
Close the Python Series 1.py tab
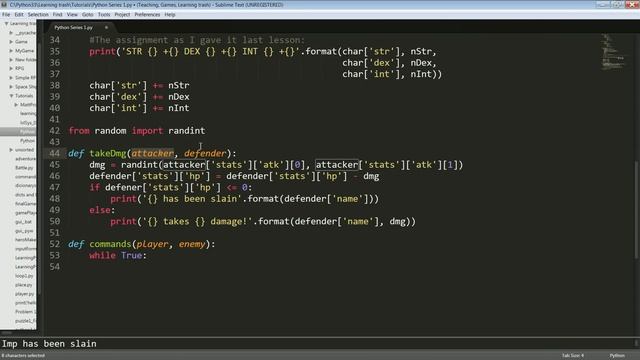[x=106, y=27]
